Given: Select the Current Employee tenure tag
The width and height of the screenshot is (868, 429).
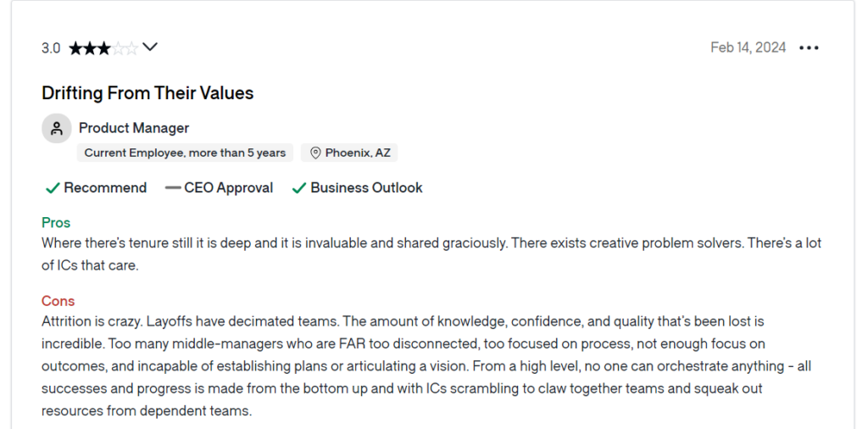Looking at the screenshot, I should click(185, 153).
